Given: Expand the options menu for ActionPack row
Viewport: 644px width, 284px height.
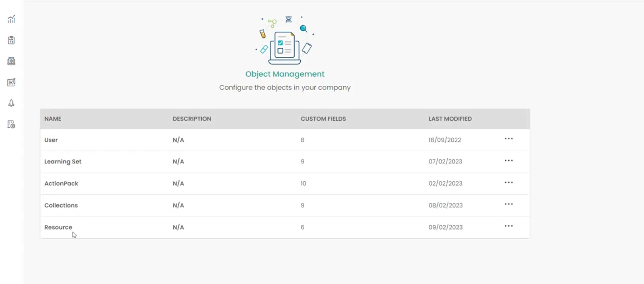Looking at the screenshot, I should tap(508, 182).
